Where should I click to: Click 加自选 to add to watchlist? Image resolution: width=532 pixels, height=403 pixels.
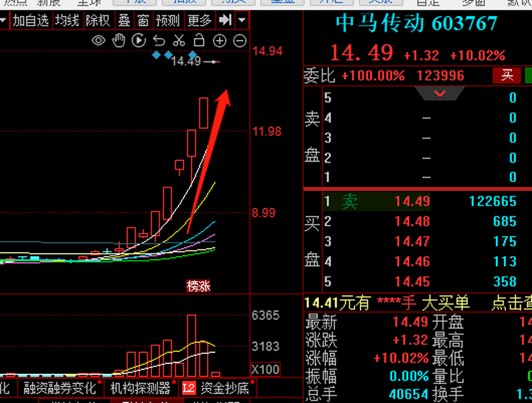click(31, 20)
